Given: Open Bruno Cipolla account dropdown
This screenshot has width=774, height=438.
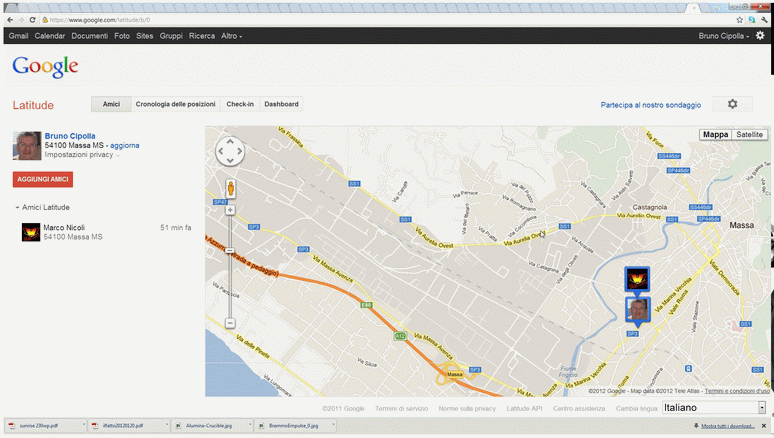Looking at the screenshot, I should [x=724, y=36].
